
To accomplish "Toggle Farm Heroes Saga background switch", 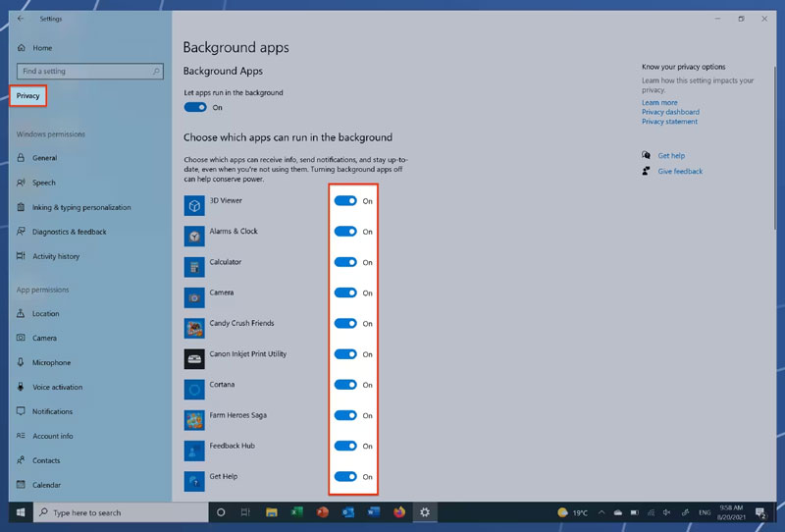I will [345, 415].
